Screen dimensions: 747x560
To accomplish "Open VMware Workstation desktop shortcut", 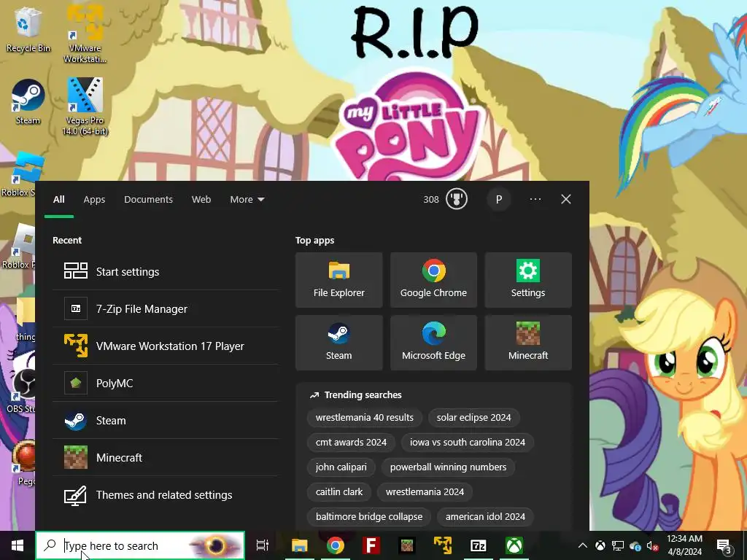I will [85, 34].
